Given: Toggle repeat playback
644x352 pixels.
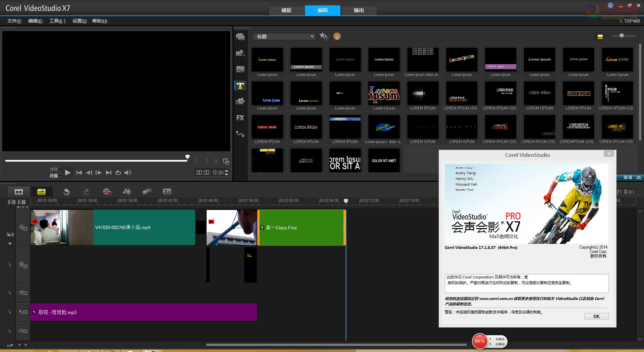Looking at the screenshot, I should pos(118,173).
